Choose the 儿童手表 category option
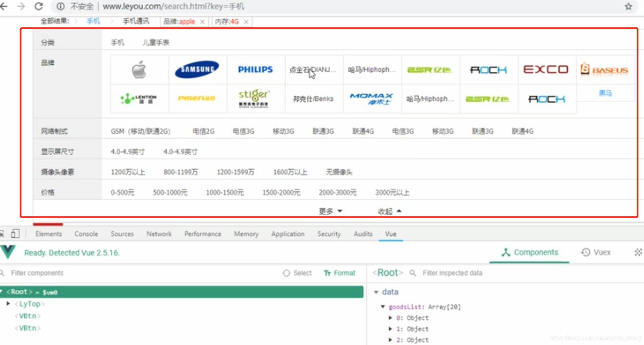 pyautogui.click(x=156, y=42)
